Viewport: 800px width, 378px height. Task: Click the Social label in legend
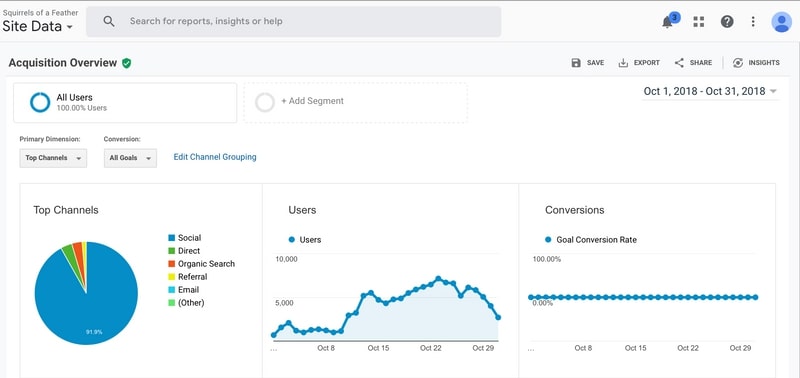coord(189,238)
